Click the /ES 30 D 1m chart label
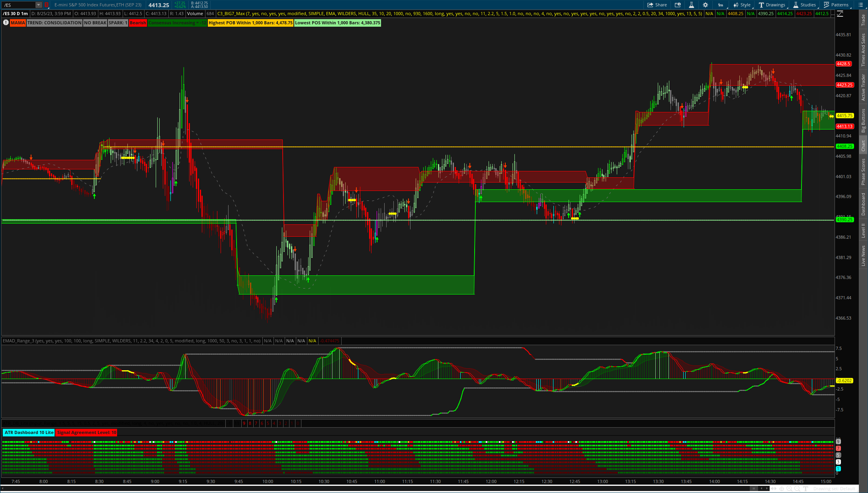This screenshot has height=493, width=868. (16, 14)
